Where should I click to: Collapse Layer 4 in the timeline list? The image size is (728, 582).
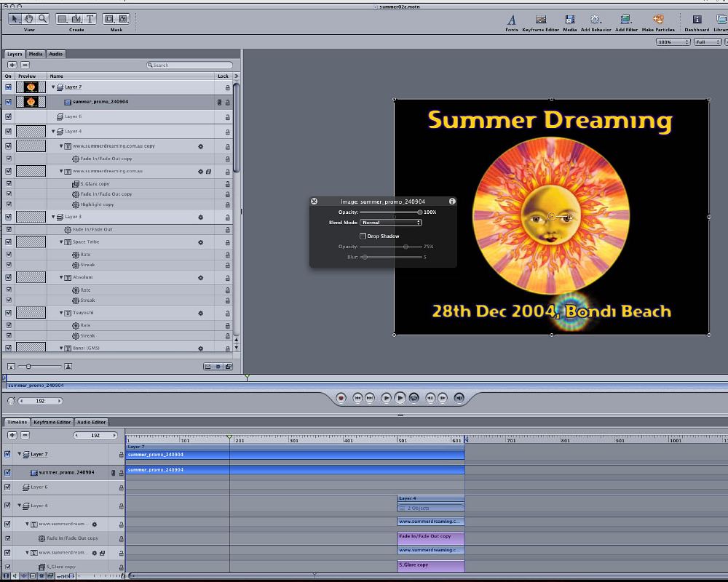(x=20, y=506)
